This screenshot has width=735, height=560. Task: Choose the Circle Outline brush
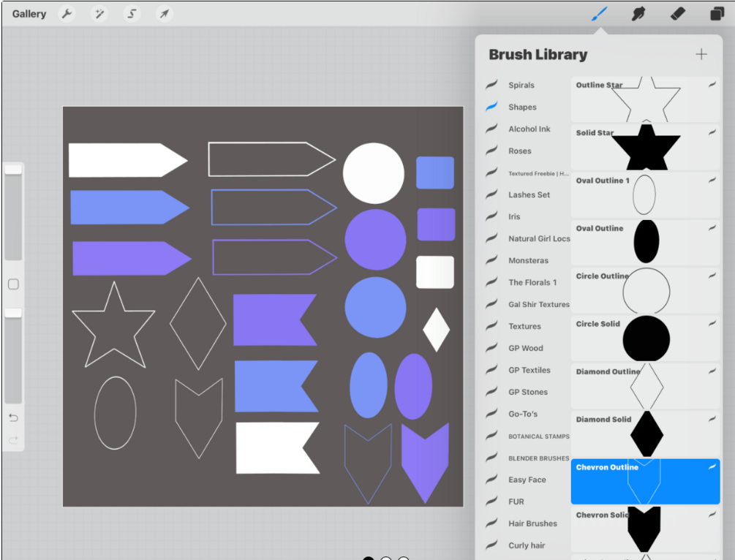pos(646,290)
